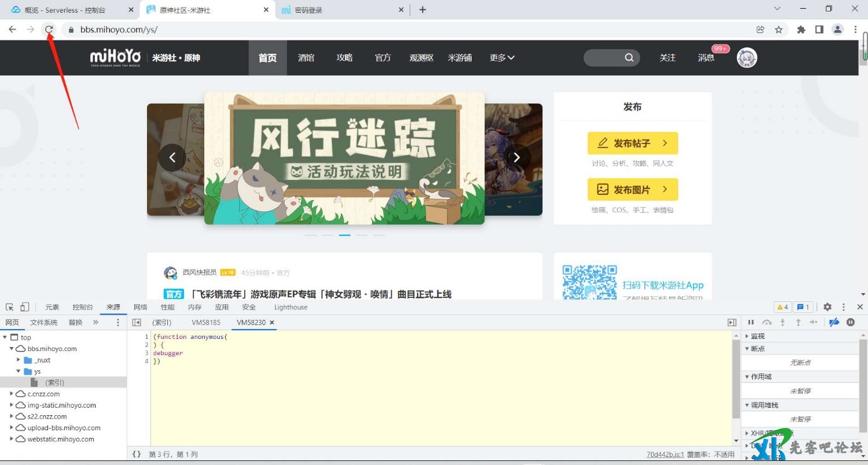The height and width of the screenshot is (465, 868).
Task: Click the 发布帖子 yellow button
Action: 632,143
